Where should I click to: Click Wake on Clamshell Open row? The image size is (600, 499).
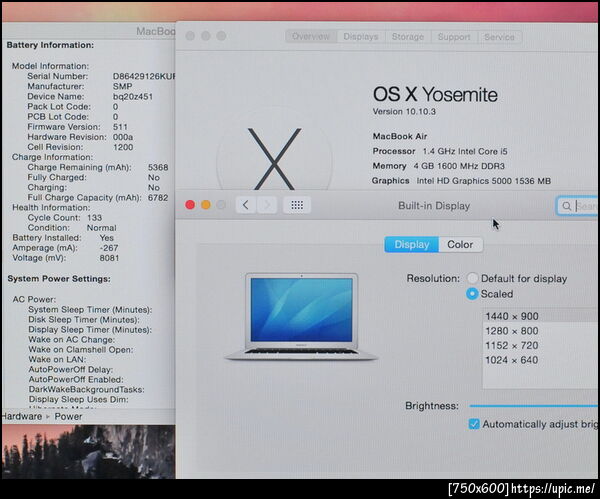[x=81, y=349]
